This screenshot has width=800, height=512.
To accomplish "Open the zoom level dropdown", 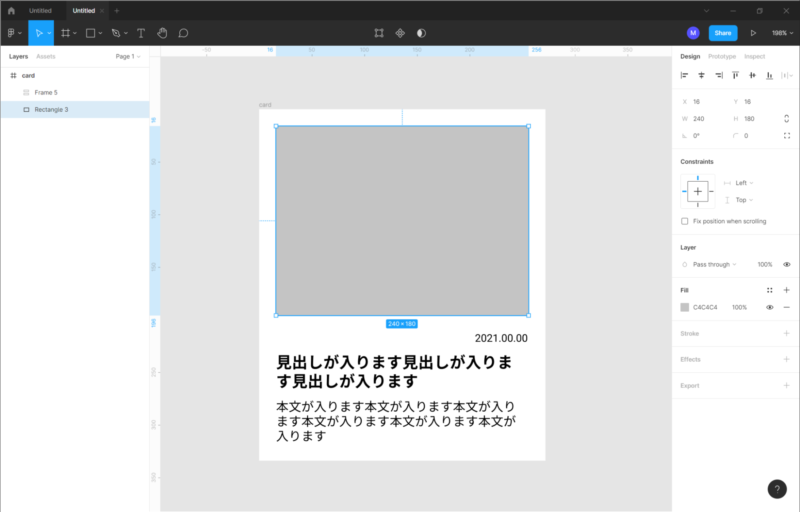I will [780, 33].
